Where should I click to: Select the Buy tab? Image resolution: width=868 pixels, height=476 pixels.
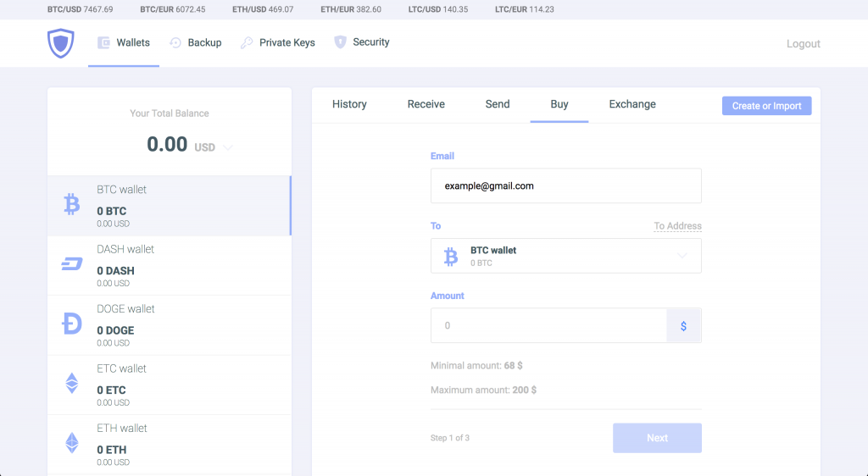coord(559,104)
